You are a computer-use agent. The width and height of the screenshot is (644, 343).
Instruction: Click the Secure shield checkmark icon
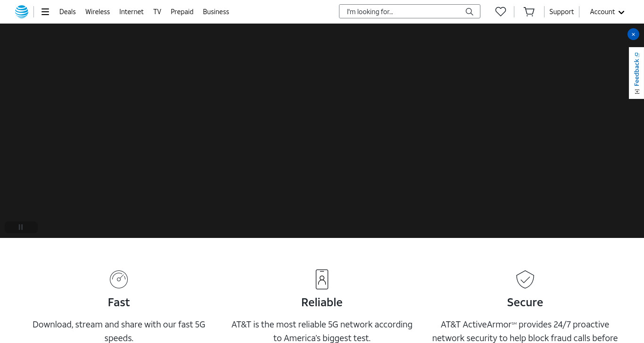tap(525, 279)
